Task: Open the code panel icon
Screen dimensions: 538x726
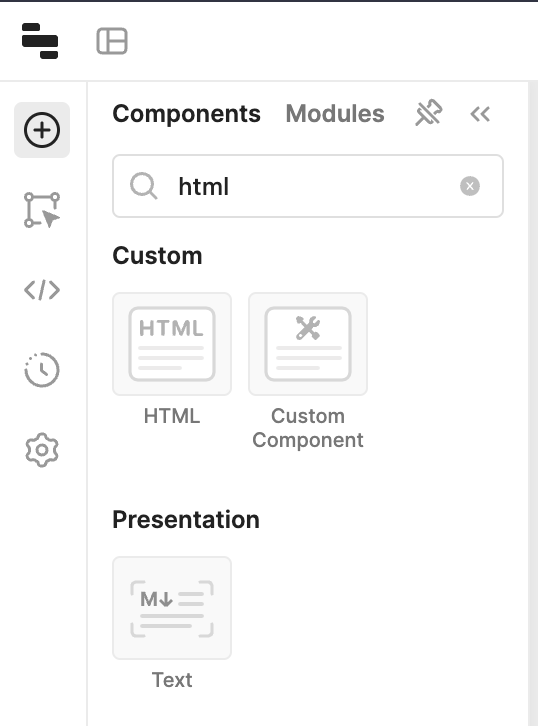Action: (x=42, y=290)
